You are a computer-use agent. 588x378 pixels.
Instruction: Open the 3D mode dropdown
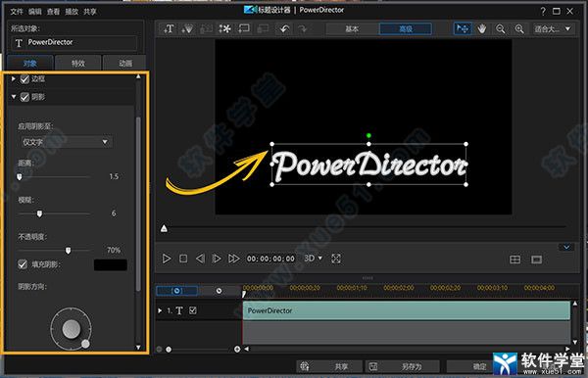coord(314,259)
